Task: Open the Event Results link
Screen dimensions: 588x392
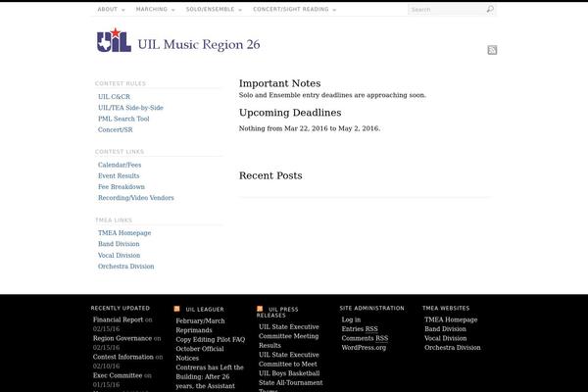Action: coord(119,175)
